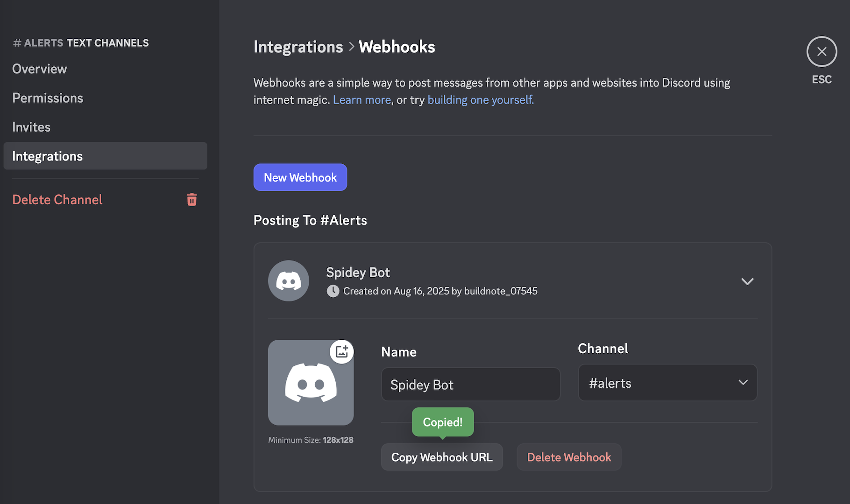This screenshot has width=850, height=504.
Task: Open the #alerts channel dropdown
Action: point(667,383)
